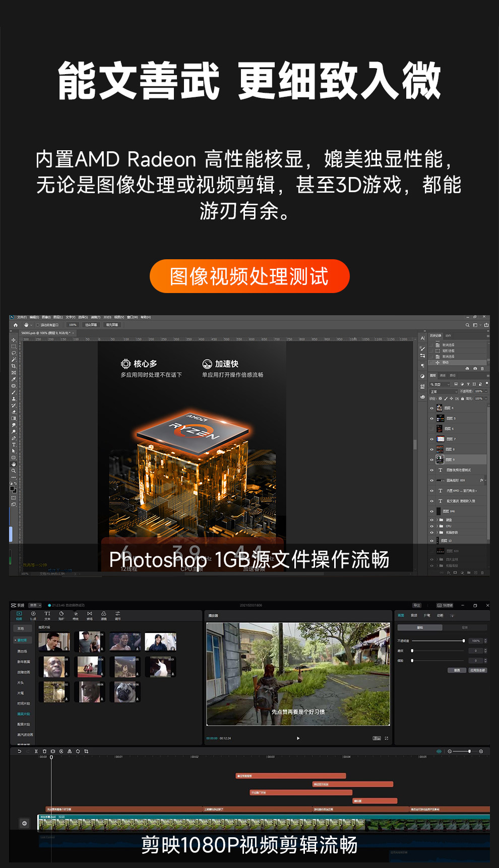The image size is (499, 868).
Task: Select the Move tool in Photoshop toolbar
Action: (14, 340)
